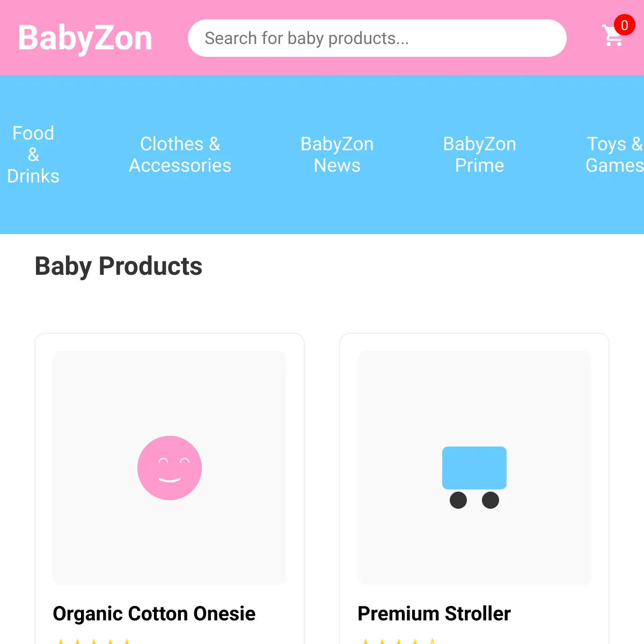This screenshot has height=644, width=644.
Task: Navigate to BabyZon Prime
Action: click(479, 155)
